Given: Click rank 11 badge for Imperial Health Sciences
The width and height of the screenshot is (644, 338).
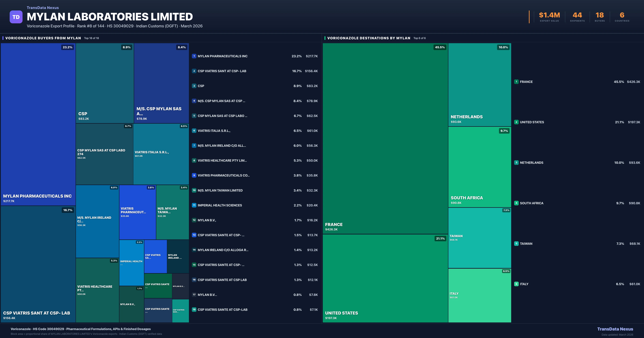Looking at the screenshot, I should point(194,205).
